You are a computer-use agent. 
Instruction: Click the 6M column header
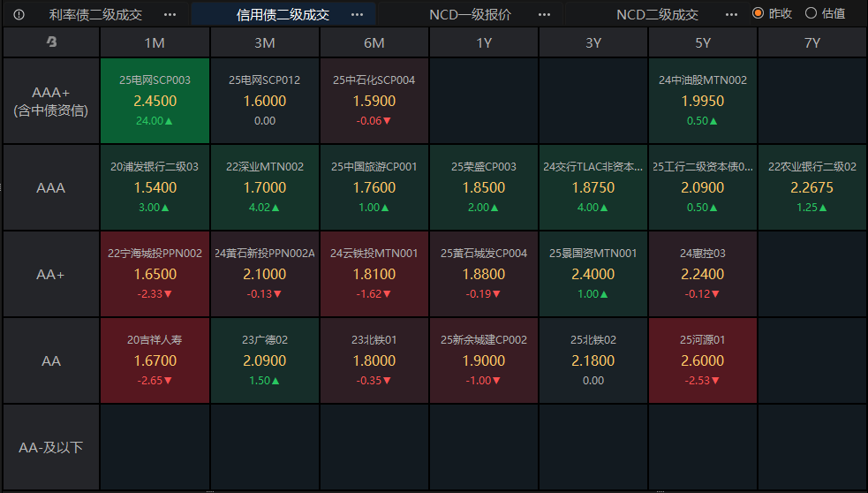(x=374, y=42)
